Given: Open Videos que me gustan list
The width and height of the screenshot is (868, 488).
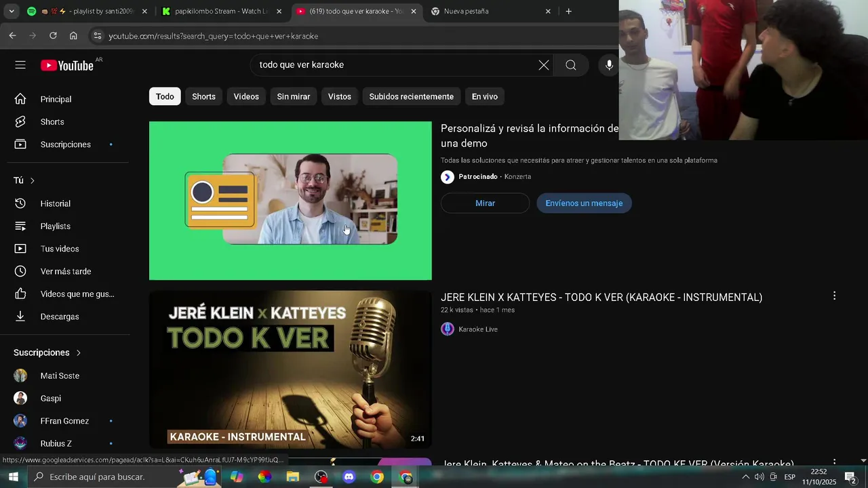Looking at the screenshot, I should tap(68, 294).
